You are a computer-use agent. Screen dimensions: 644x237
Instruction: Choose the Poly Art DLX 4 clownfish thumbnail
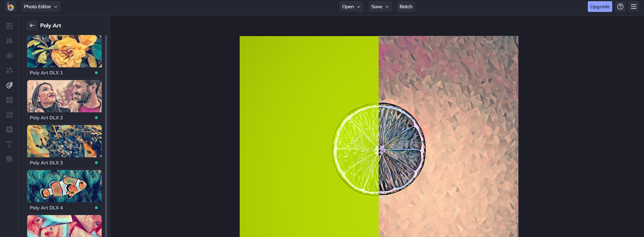[64, 186]
